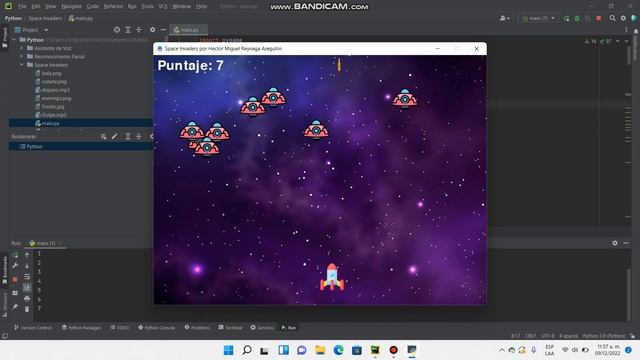Click the Run icon in top toolbar
Screen dimensions: 640x360
(x=567, y=18)
